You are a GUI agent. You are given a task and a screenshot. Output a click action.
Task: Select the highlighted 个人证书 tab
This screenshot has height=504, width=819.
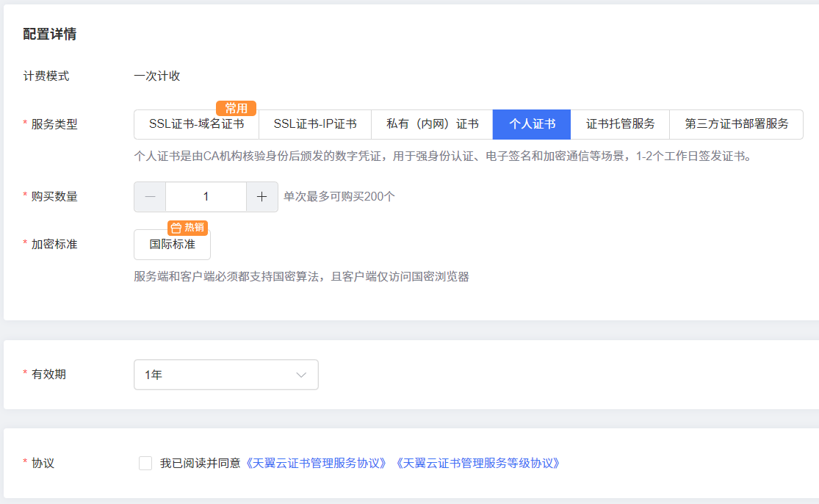[x=532, y=124]
